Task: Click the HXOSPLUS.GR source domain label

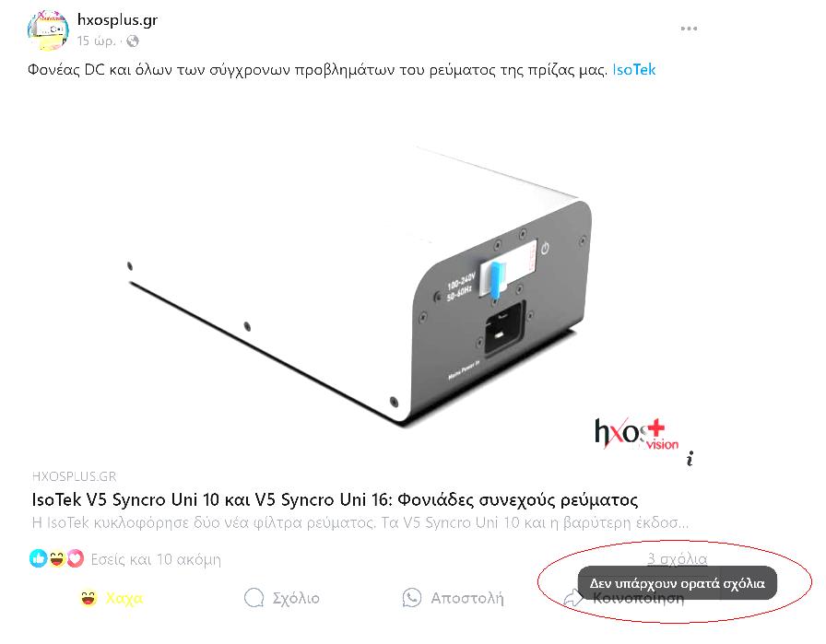Action: [74, 476]
